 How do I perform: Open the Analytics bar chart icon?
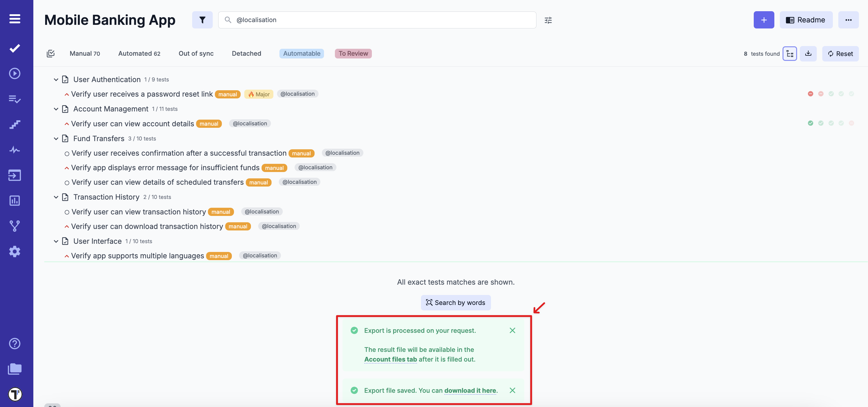(15, 200)
